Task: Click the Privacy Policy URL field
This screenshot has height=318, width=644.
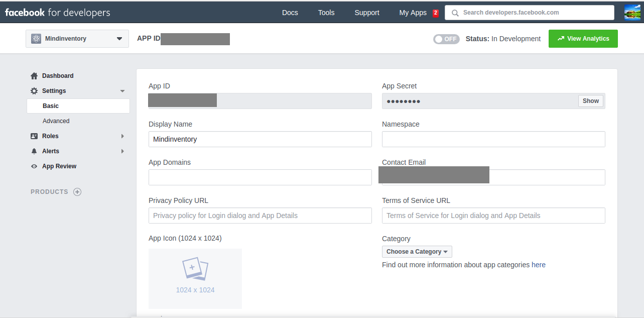Action: click(x=260, y=216)
